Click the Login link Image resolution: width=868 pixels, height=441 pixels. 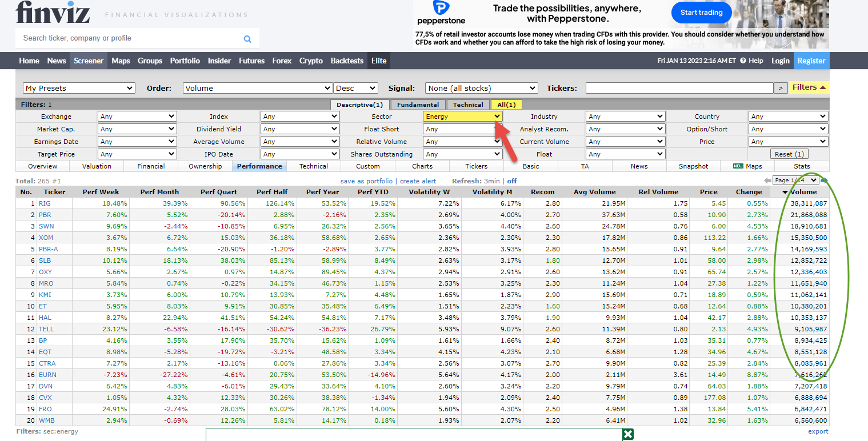tap(781, 61)
